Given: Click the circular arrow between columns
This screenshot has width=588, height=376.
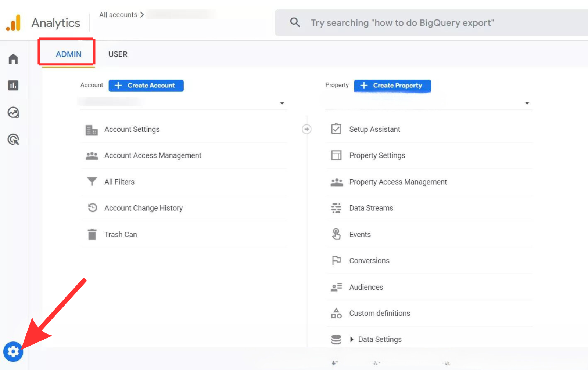Looking at the screenshot, I should (306, 129).
